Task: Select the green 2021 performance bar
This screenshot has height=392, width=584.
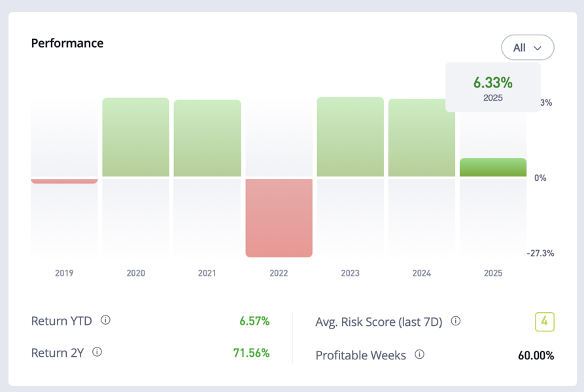Action: (207, 138)
